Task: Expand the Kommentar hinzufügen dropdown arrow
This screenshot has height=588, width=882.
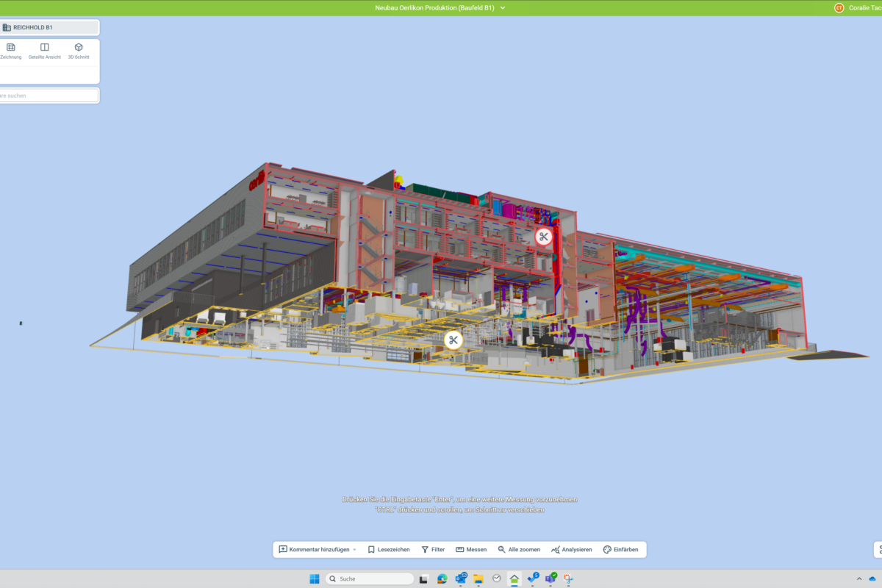Action: (x=354, y=550)
